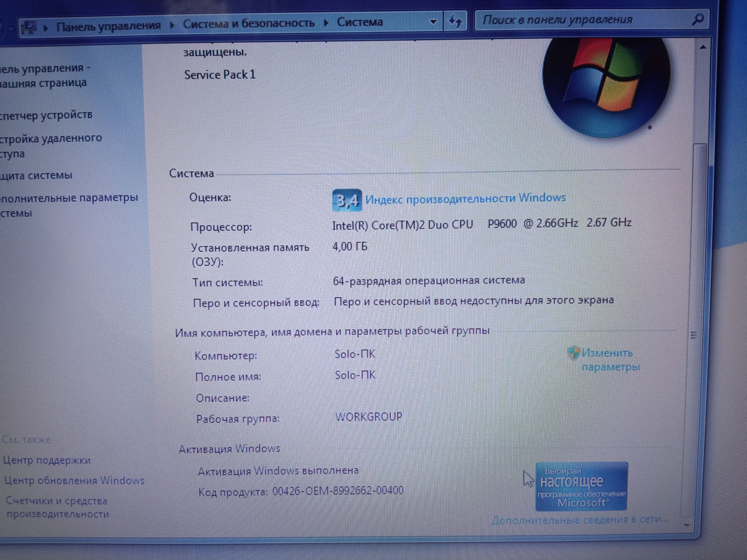
Task: Click the Control Panel icon in address bar
Action: tap(29, 27)
